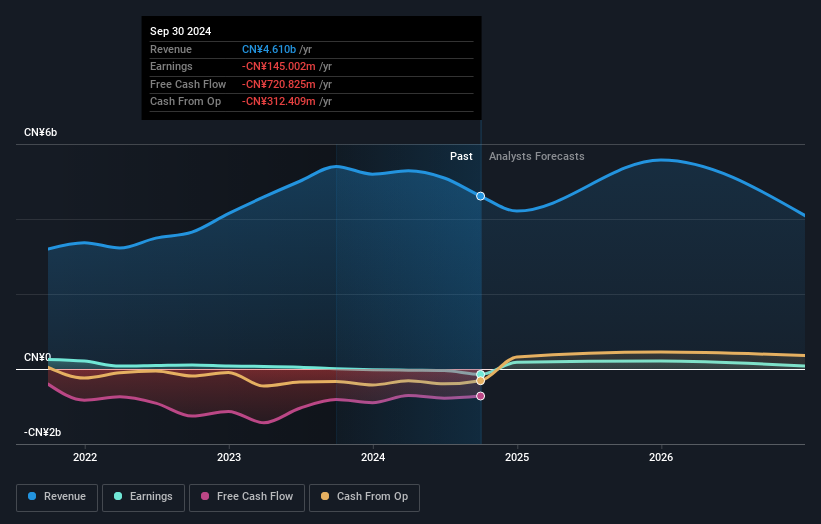This screenshot has height=524, width=821.
Task: Click the Free Cash Flow row label in the tooltip
Action: click(188, 84)
